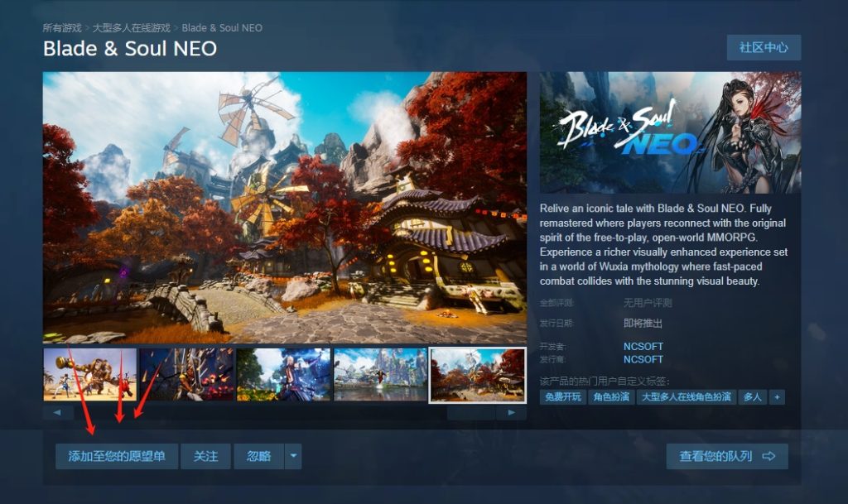Viewport: 848px width, 504px height.
Task: Open the NCSOFT developer link
Action: [643, 346]
